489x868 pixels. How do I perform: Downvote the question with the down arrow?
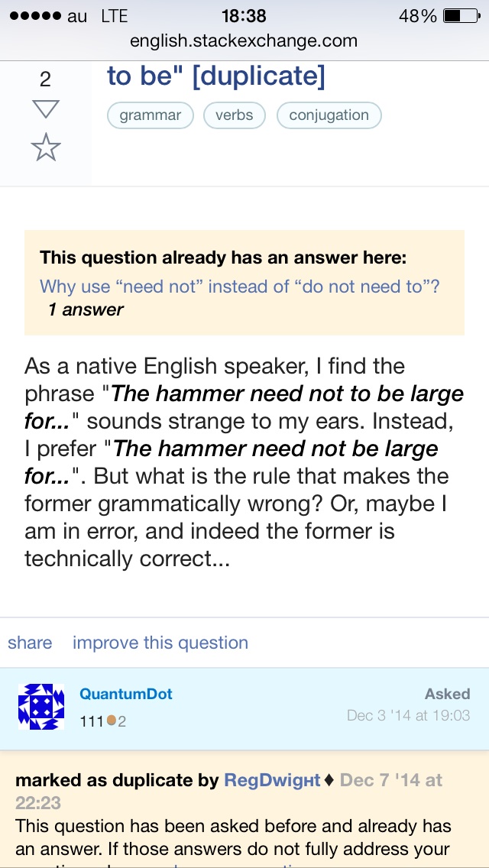(x=46, y=110)
